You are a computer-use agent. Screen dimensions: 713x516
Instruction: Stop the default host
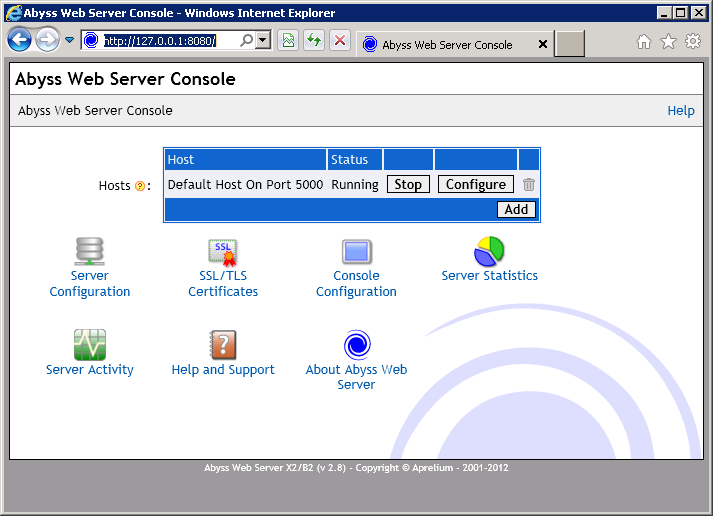[408, 185]
